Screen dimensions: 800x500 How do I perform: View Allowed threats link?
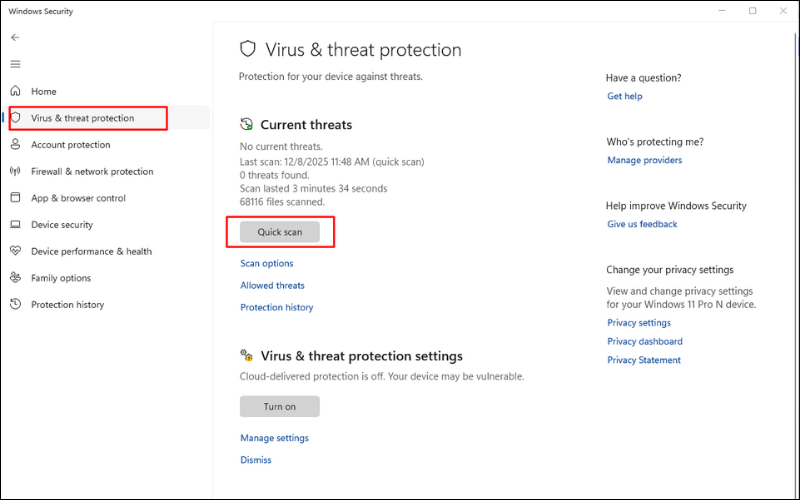point(272,286)
